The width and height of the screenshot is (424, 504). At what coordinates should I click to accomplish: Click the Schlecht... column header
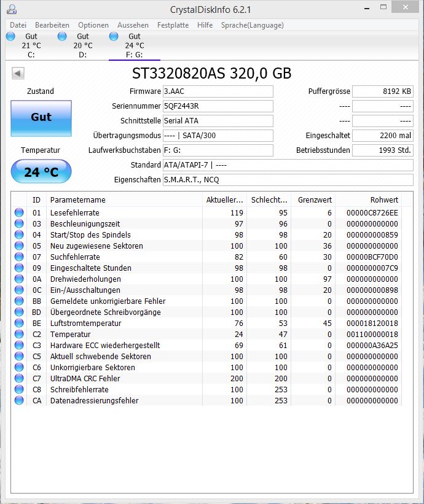click(269, 200)
